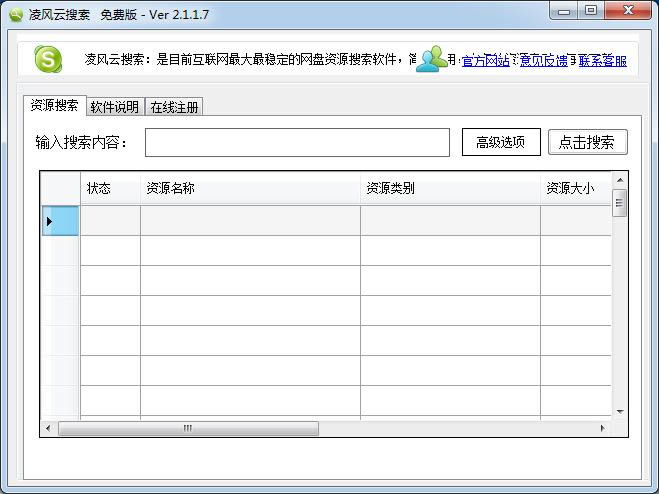
Task: Sort by the 资源大小 column header
Action: tap(576, 188)
